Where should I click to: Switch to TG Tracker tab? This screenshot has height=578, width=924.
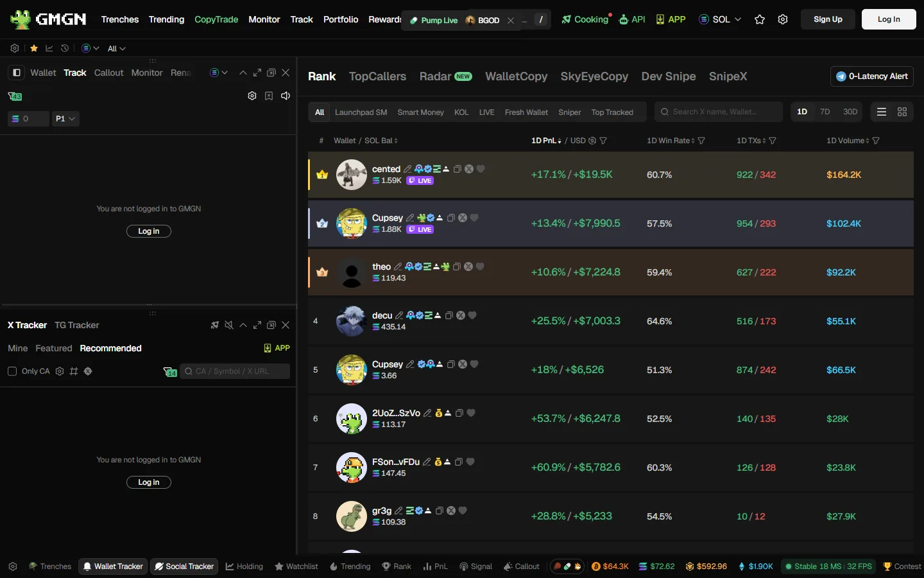pyautogui.click(x=77, y=325)
